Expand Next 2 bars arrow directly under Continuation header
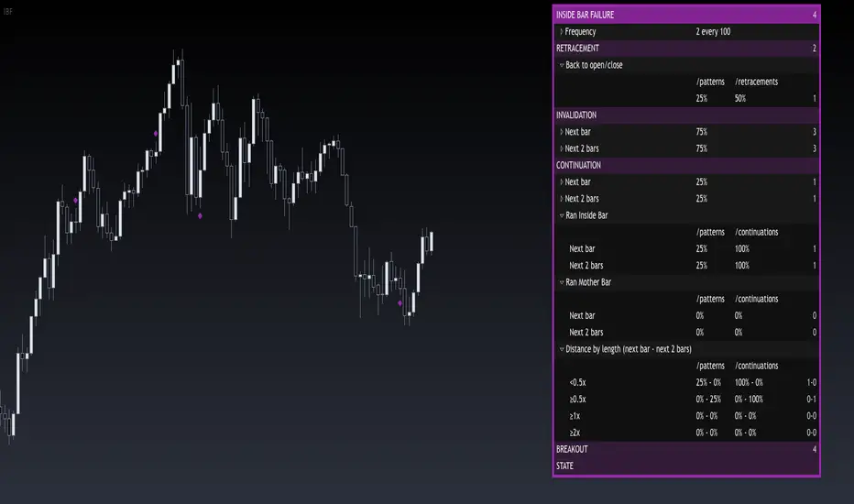The height and width of the screenshot is (504, 854). [x=562, y=198]
